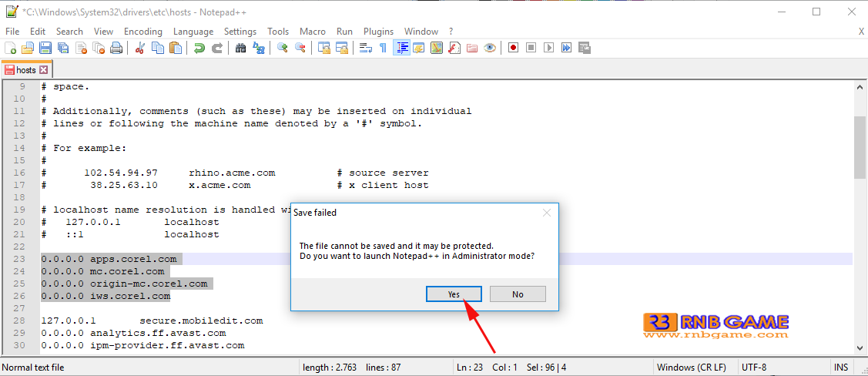Viewport: 868px width, 376px height.
Task: Open the Run menu
Action: click(344, 32)
